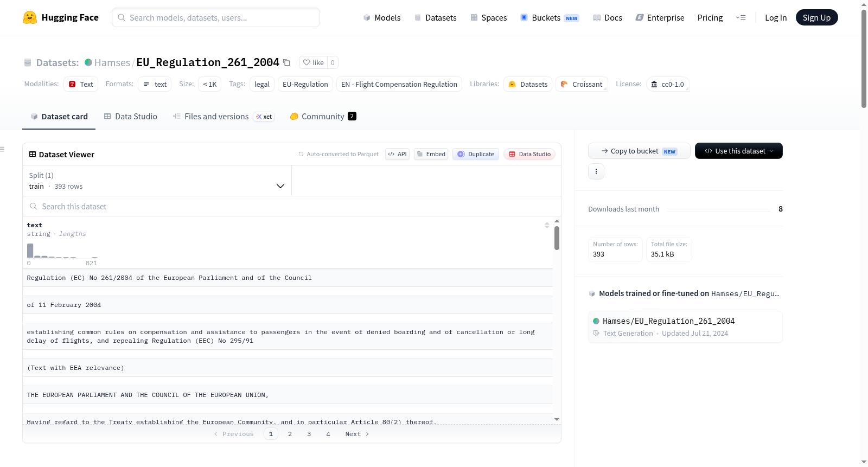The width and height of the screenshot is (868, 467).
Task: Click the legal tag
Action: pos(262,84)
